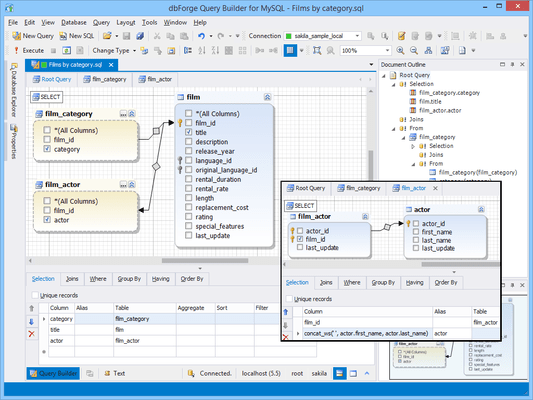Click the Execute query button
Viewport: 533px width, 400px height.
click(29, 51)
